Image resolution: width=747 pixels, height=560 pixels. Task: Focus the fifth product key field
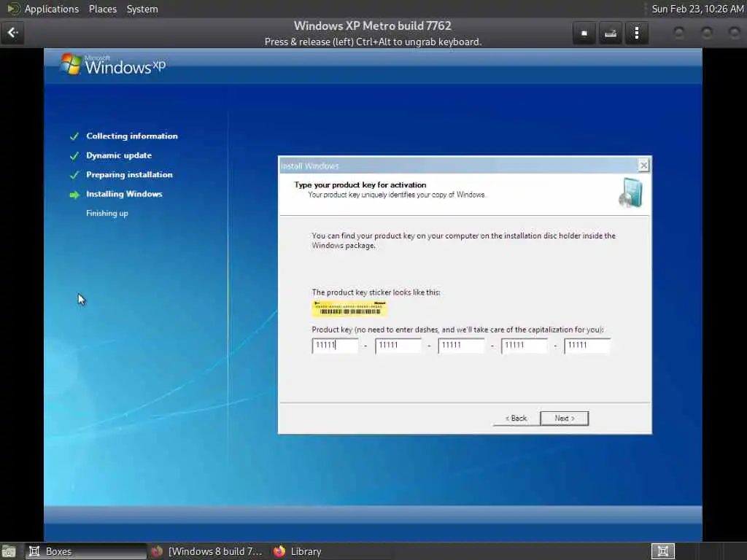[587, 345]
